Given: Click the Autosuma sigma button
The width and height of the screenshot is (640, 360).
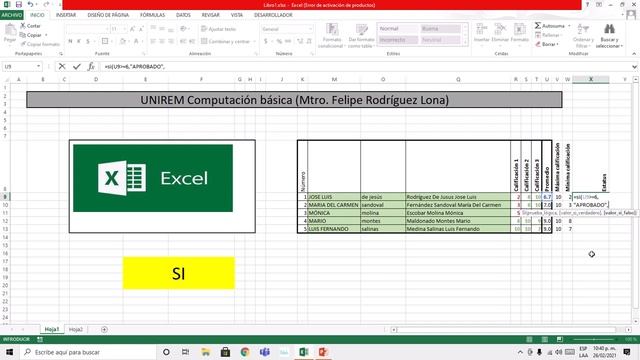Looking at the screenshot, I should (x=549, y=26).
